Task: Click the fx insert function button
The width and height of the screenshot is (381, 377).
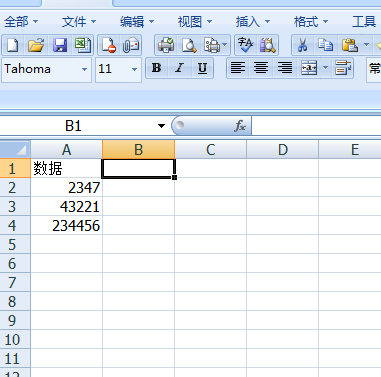Action: click(240, 126)
